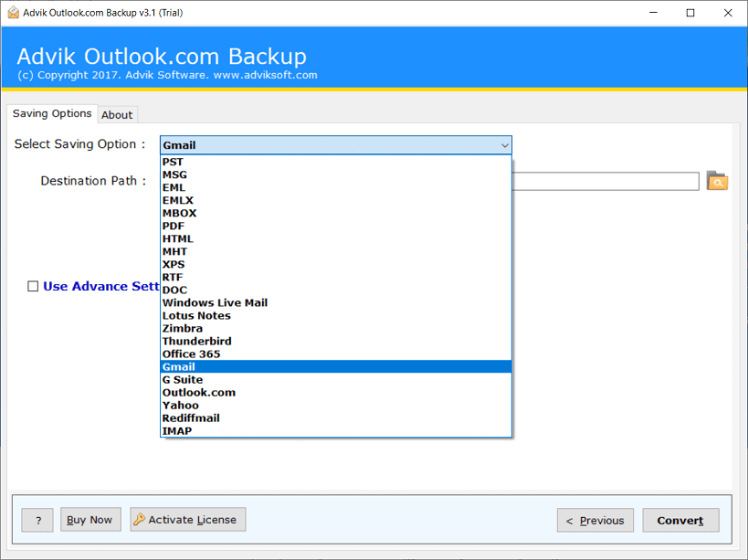Select MBOX saving format
748x560 pixels.
[x=179, y=213]
